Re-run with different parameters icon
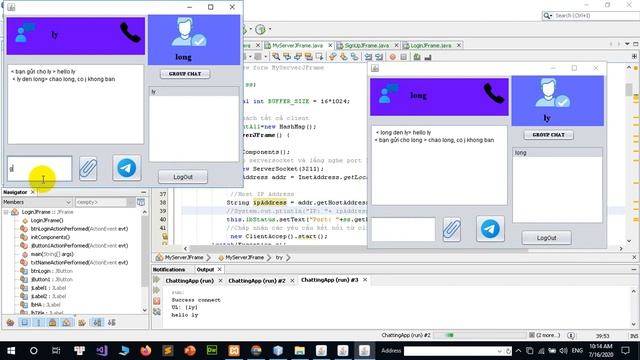 point(157,290)
